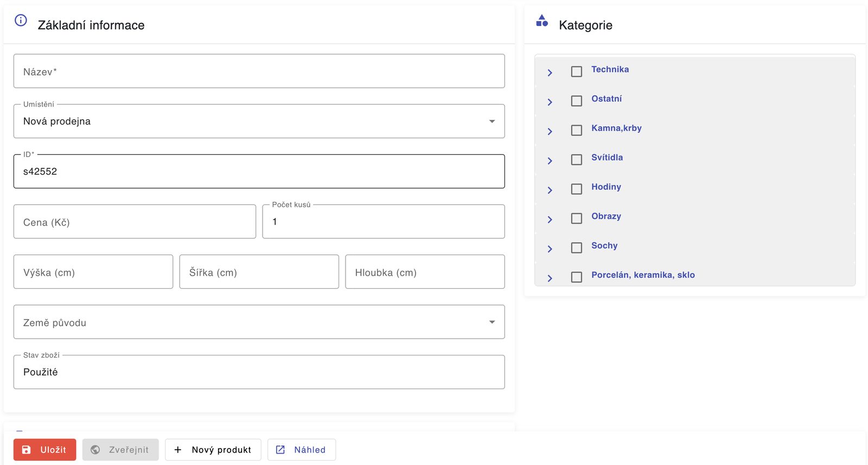The height and width of the screenshot is (465, 868).
Task: Open the Náhled preview button
Action: pos(302,450)
